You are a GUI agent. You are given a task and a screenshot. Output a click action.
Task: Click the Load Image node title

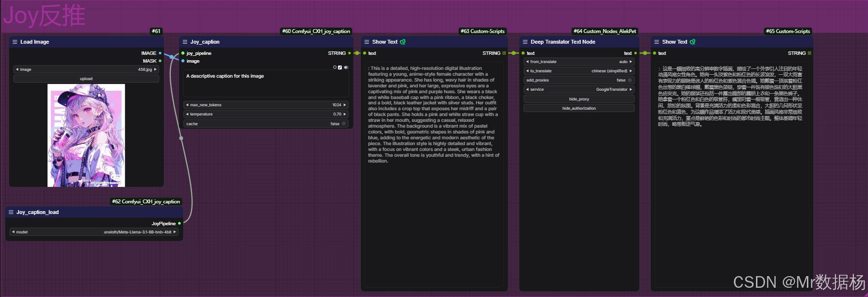click(x=34, y=42)
